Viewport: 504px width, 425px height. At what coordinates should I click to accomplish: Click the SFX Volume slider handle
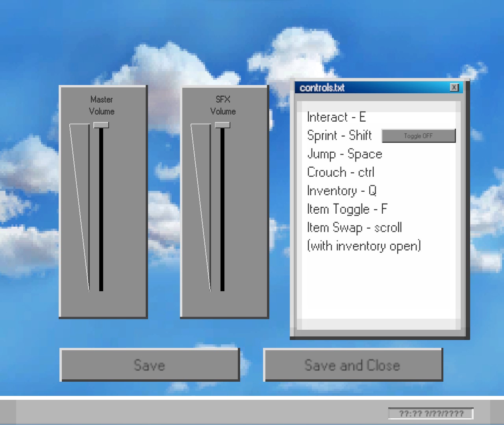222,125
